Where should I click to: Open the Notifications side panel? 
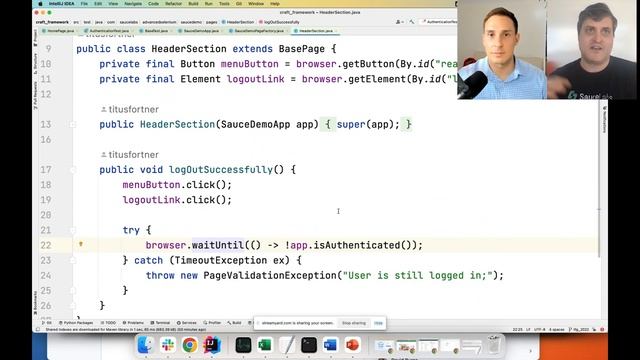(604, 119)
